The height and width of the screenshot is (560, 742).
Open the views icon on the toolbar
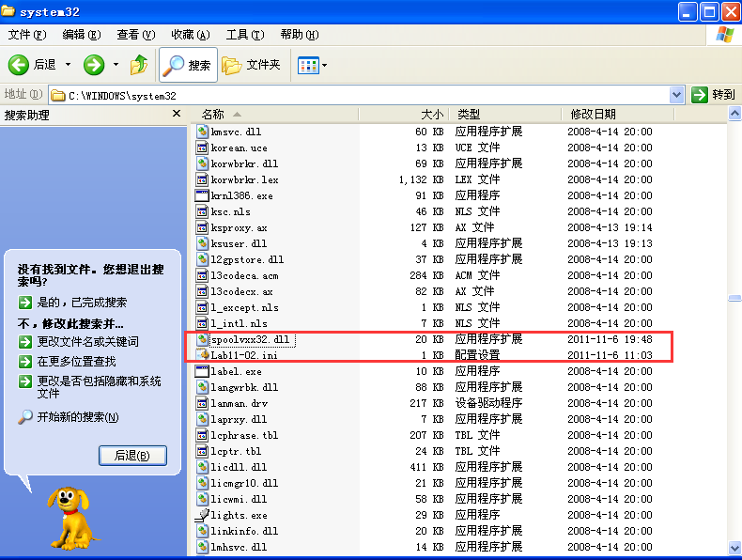308,66
